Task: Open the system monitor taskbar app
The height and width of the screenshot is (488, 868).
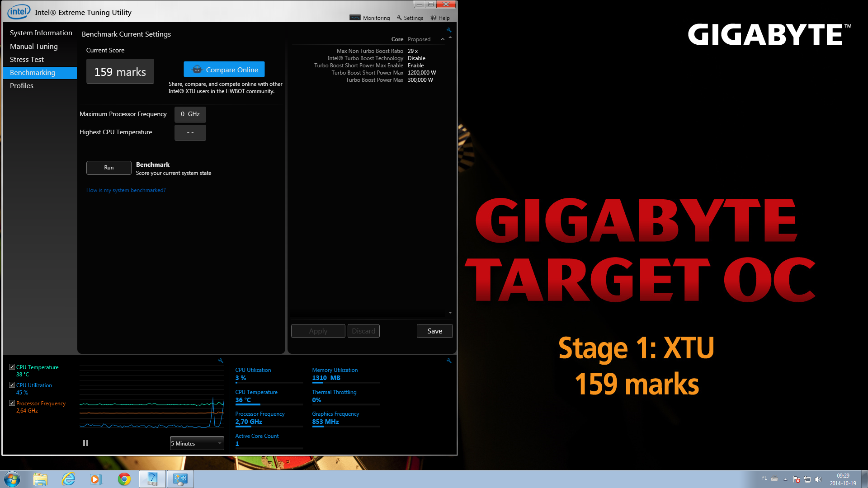Action: tap(180, 479)
